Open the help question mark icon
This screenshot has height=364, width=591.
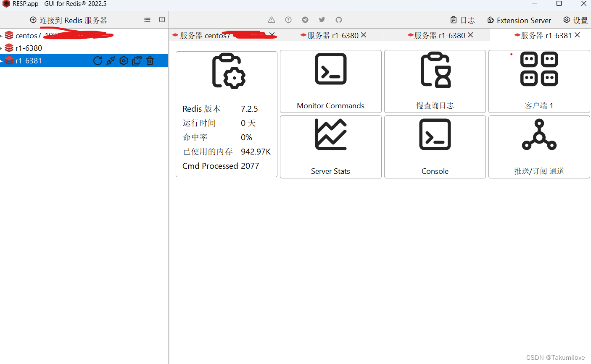[x=288, y=20]
